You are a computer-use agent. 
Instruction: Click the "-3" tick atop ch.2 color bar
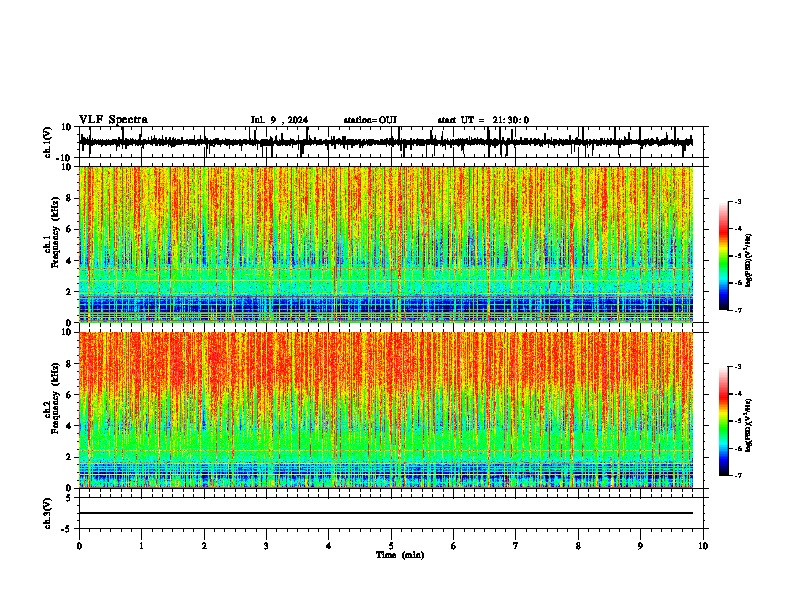point(737,367)
